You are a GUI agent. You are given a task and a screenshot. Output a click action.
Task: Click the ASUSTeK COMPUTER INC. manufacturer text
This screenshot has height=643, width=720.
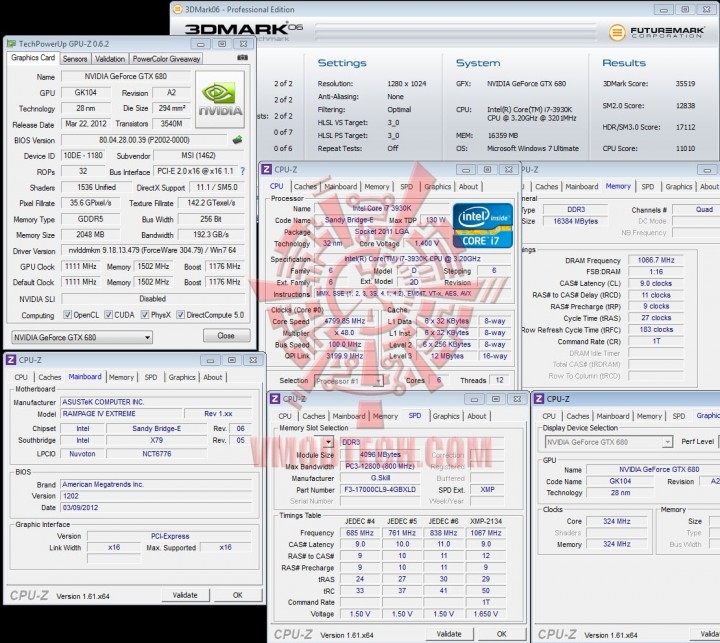tap(103, 402)
